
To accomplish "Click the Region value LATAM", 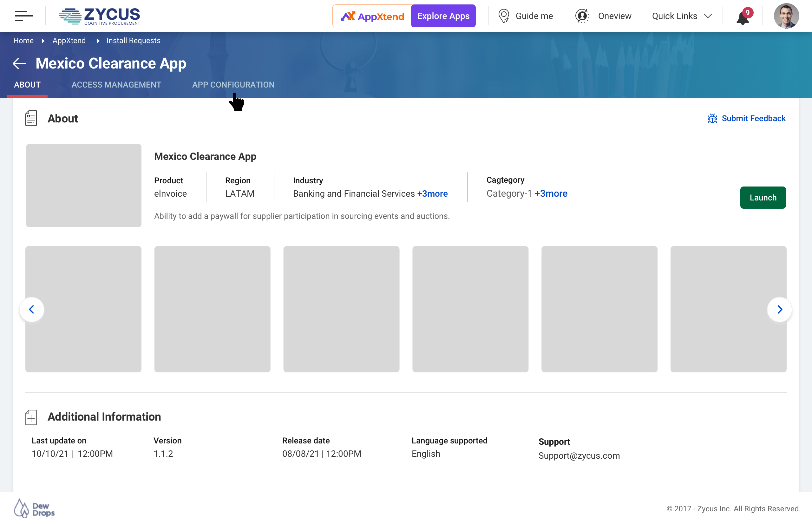I will tap(239, 193).
